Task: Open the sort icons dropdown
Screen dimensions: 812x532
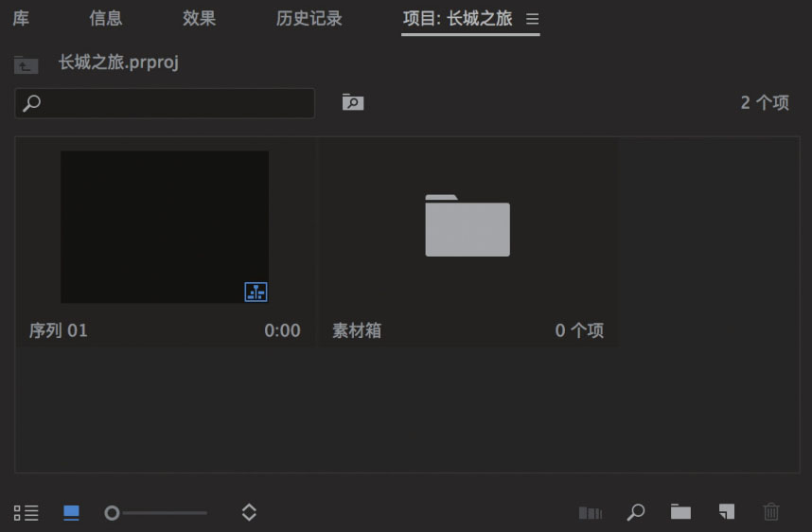Action: 249,512
